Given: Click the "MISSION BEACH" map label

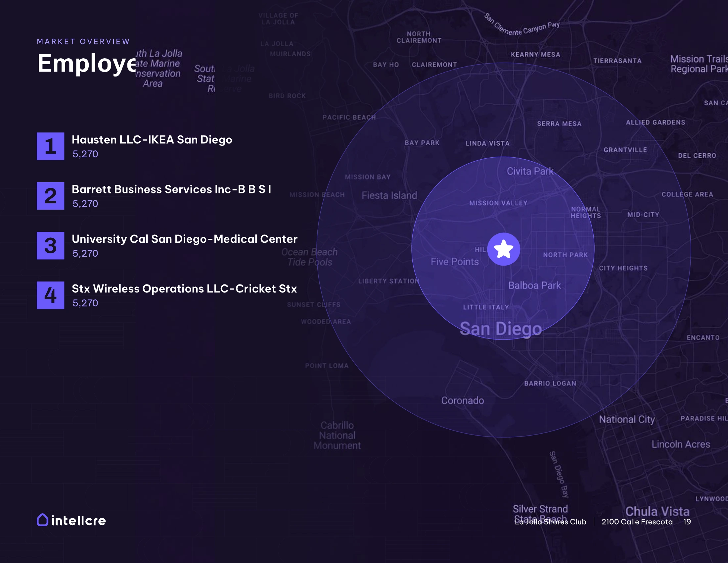Looking at the screenshot, I should pyautogui.click(x=317, y=195).
